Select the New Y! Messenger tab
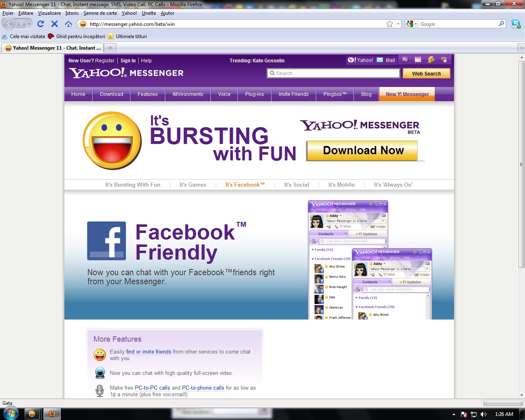 [407, 94]
